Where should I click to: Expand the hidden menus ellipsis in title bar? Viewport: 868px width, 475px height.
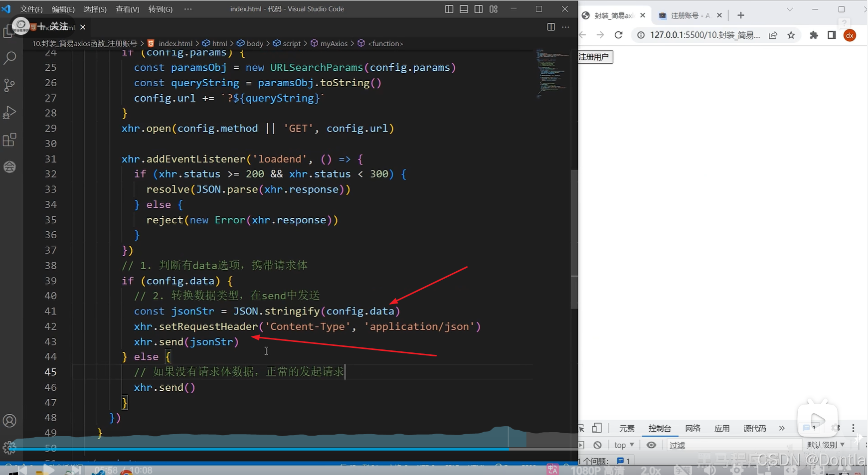(x=188, y=9)
